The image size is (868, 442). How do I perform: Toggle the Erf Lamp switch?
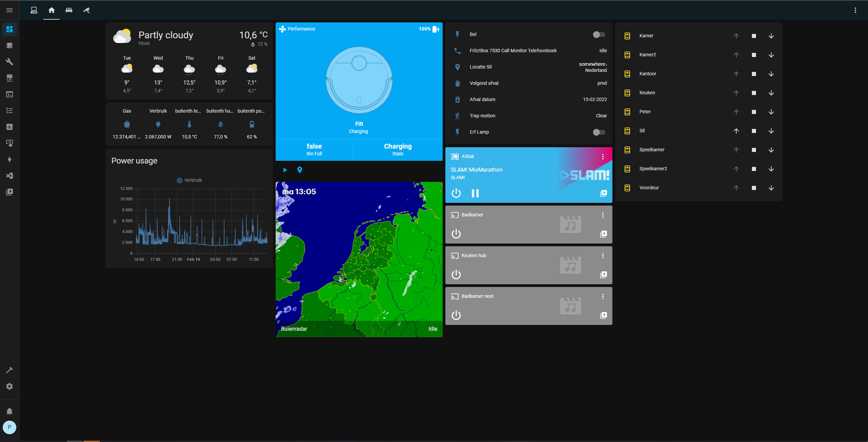599,132
